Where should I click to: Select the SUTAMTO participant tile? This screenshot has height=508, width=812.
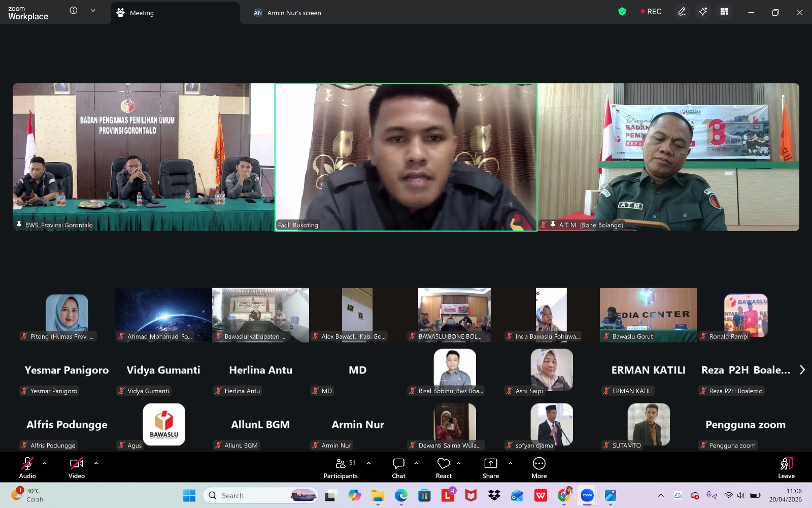click(648, 424)
